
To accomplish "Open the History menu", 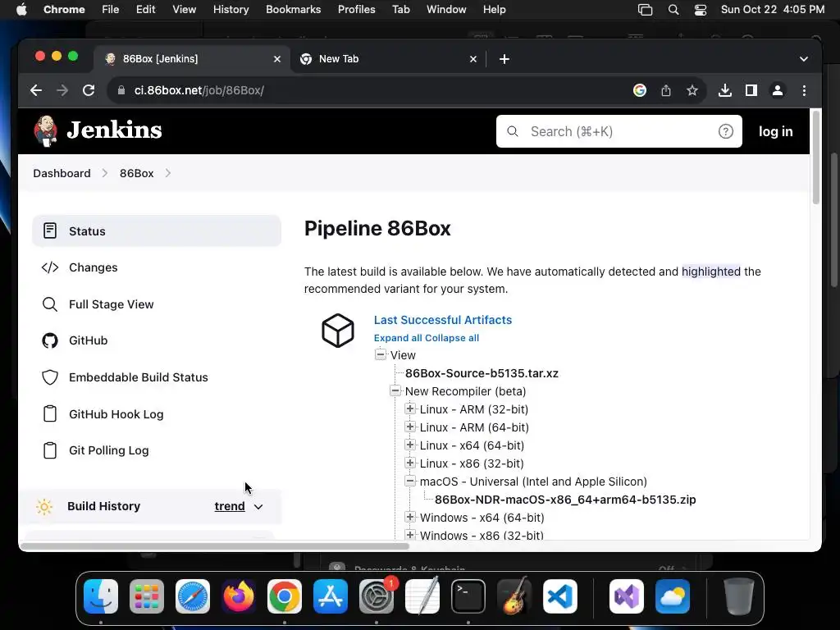I will pyautogui.click(x=231, y=10).
